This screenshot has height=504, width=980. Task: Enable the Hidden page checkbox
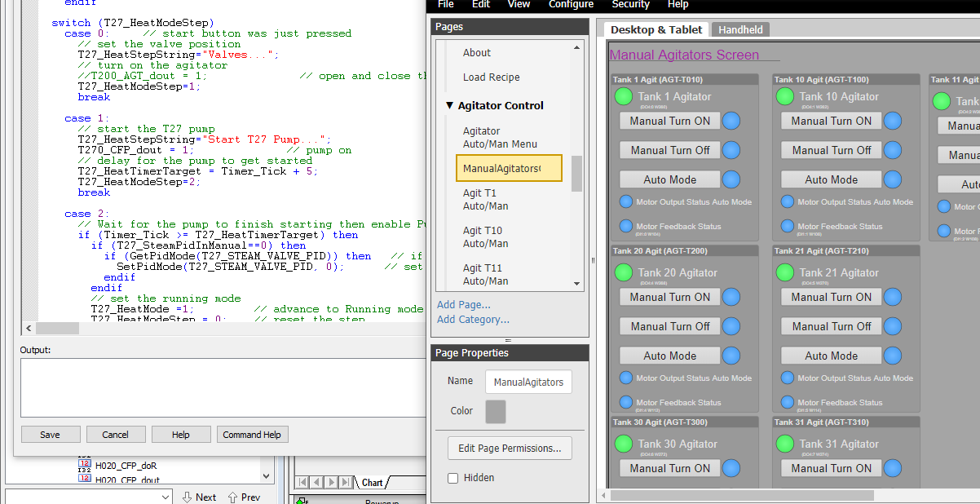click(453, 478)
